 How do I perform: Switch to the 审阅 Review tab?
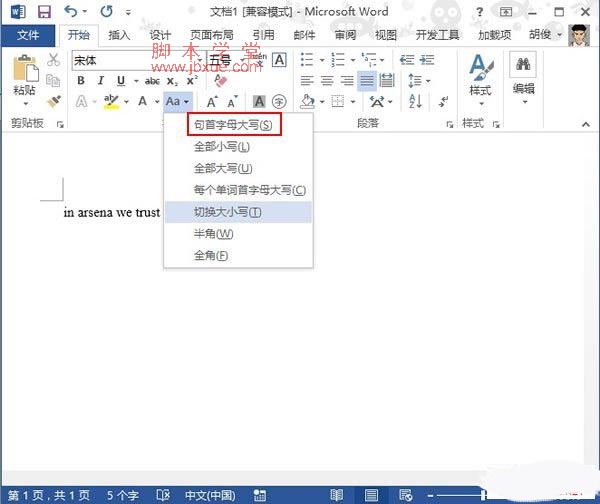pyautogui.click(x=345, y=35)
